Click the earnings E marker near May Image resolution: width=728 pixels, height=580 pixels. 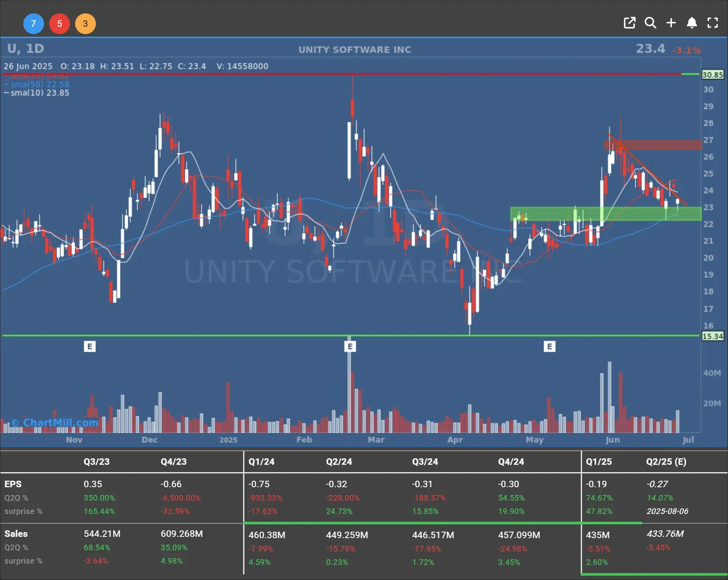(549, 346)
